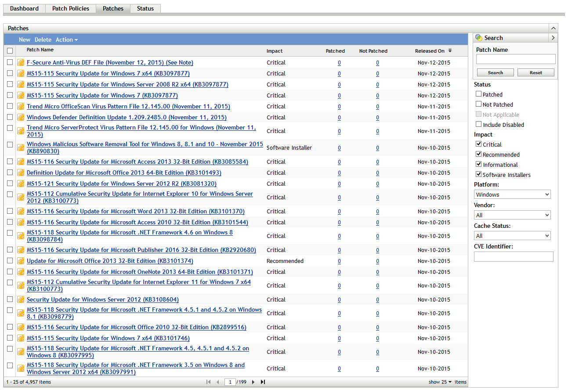Sort by the Patched column header
This screenshot has width=568, height=392.
[335, 51]
